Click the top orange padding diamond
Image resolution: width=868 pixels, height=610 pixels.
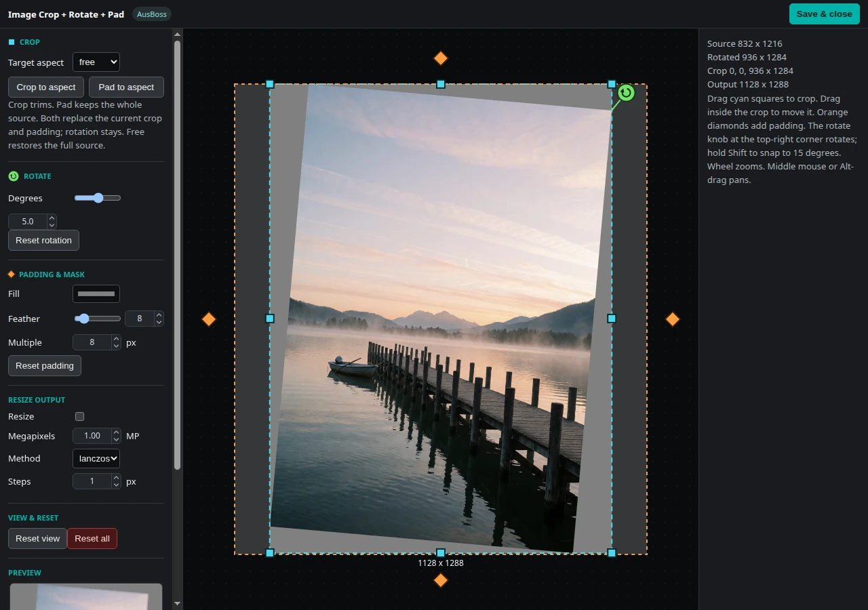pos(441,58)
